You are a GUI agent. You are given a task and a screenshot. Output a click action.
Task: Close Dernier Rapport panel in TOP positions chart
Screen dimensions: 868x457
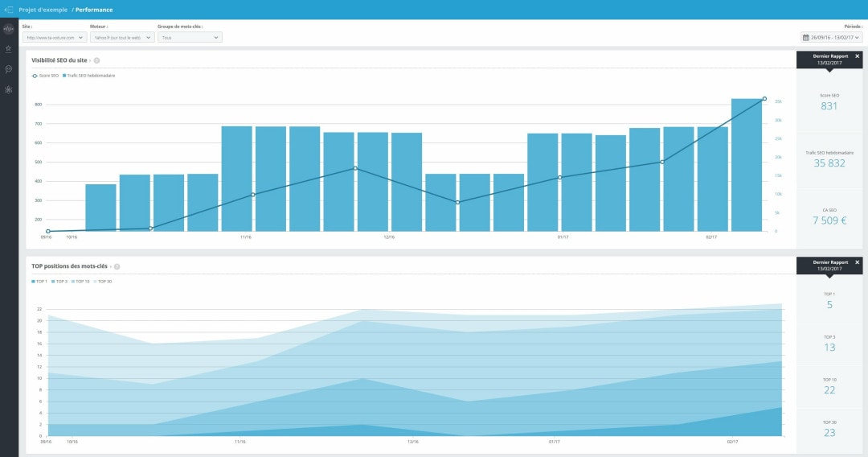click(x=857, y=262)
